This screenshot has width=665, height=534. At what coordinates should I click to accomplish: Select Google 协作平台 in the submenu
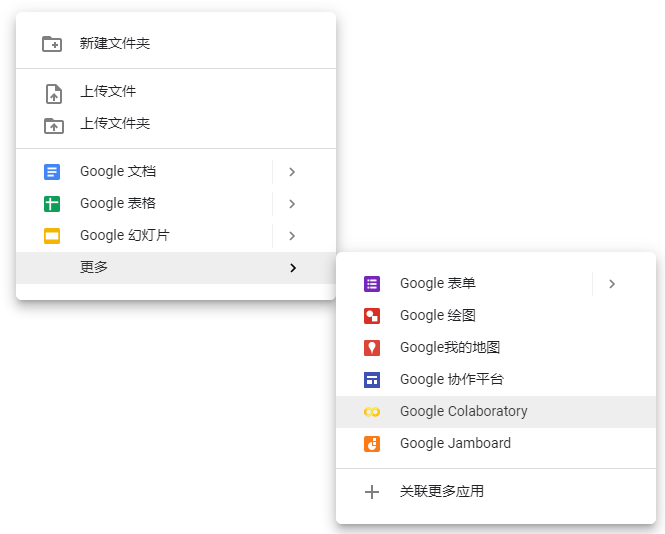tap(496, 380)
